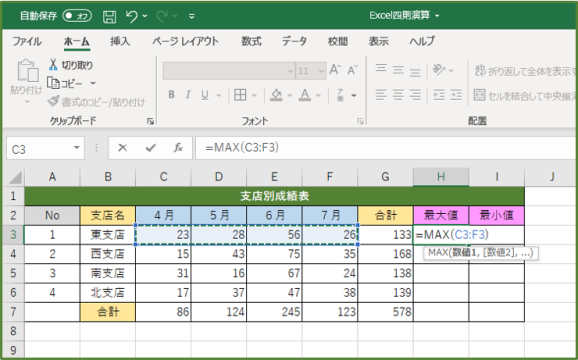Click the 西支店 cell
Screen dimensions: 578x360
click(x=108, y=254)
